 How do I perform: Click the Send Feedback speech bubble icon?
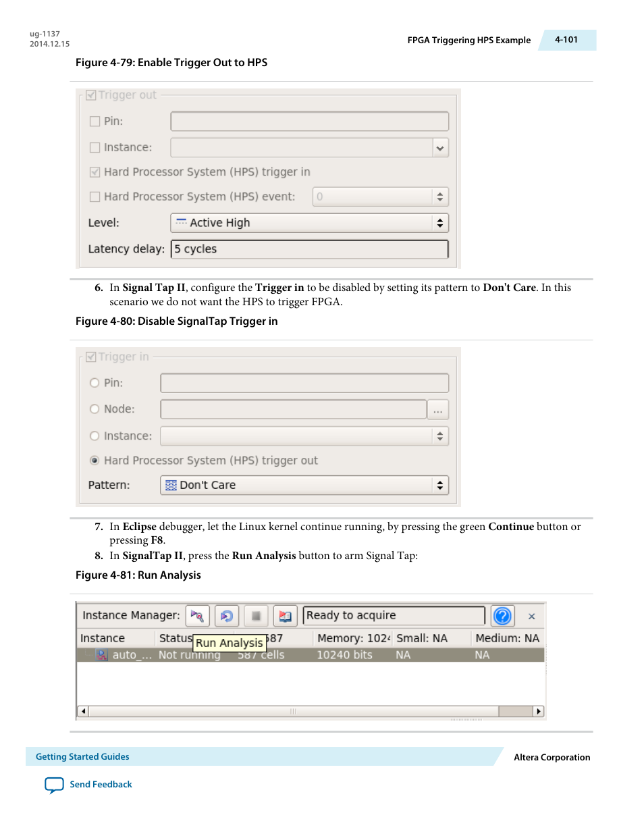point(54,785)
